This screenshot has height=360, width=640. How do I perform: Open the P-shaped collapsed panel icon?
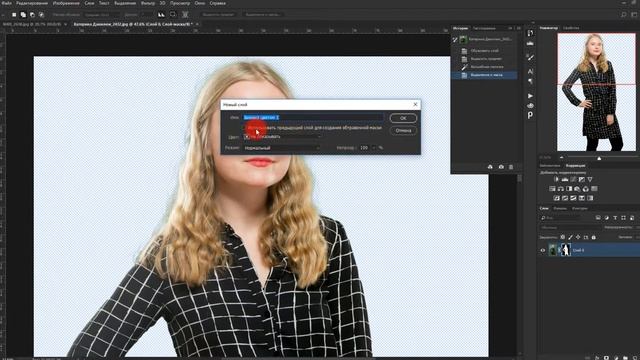click(530, 116)
